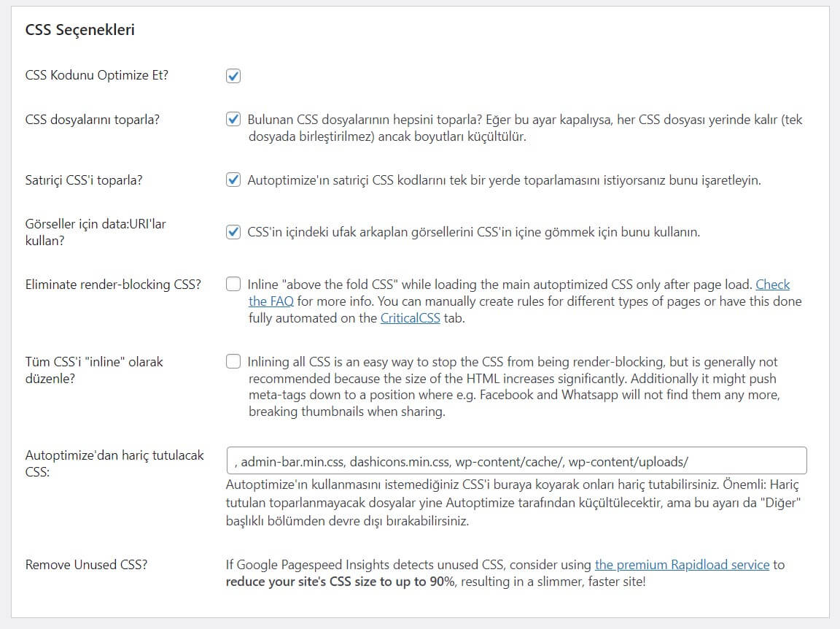Click the Eliminate render-blocking CSS? row label
Screen dimensions: 840x629
click(x=113, y=284)
